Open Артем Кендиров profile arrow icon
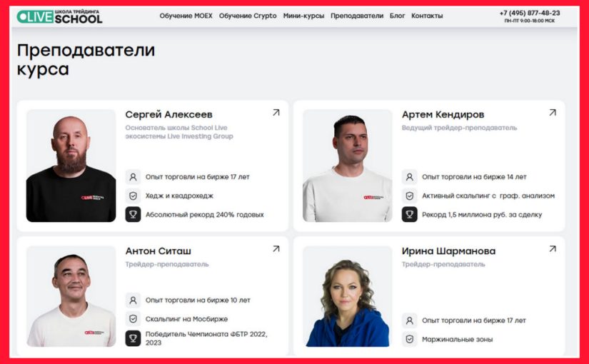 click(553, 112)
